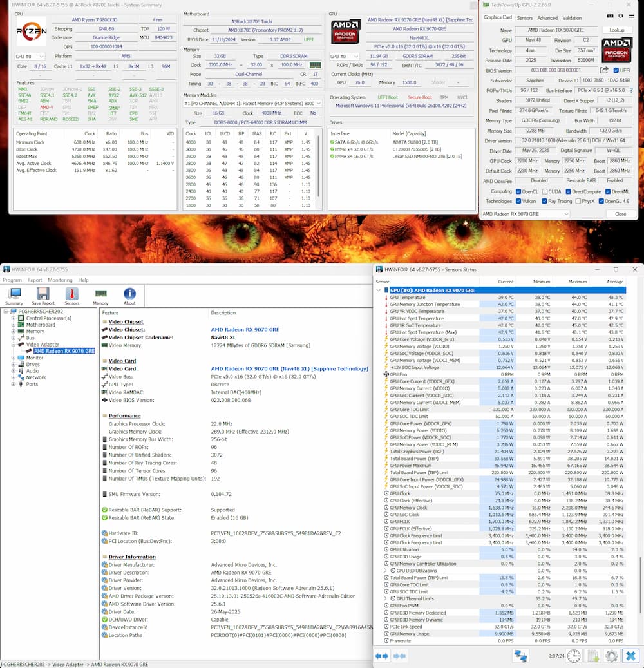Switch to the Validation tab in GPU-Z
644x668 pixels.
572,18
